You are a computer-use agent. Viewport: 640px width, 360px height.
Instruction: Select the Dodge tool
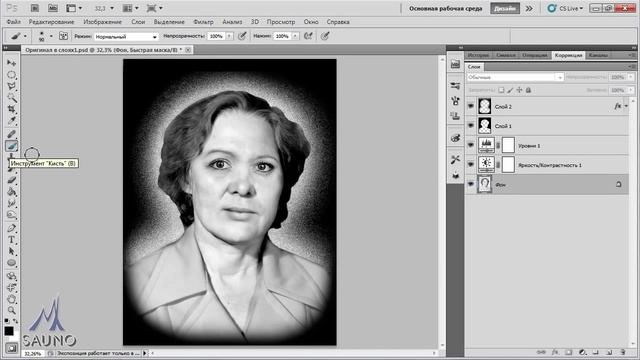(x=11, y=215)
